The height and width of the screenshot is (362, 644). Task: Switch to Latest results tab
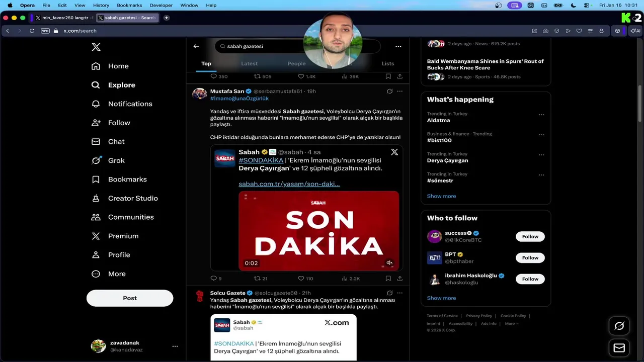(249, 63)
